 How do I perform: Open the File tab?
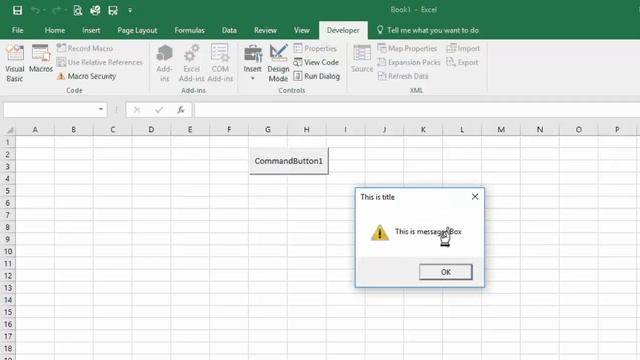pos(18,30)
